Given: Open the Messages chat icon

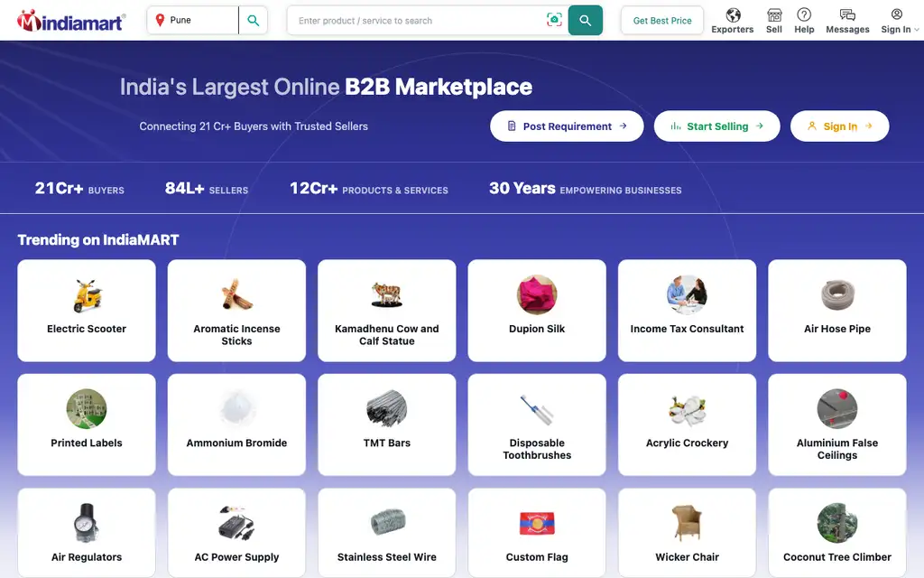Looking at the screenshot, I should tap(847, 14).
